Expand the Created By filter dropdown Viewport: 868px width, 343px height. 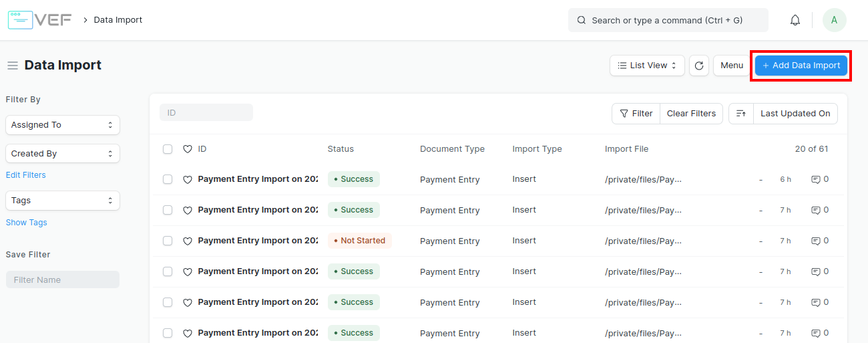tap(63, 154)
